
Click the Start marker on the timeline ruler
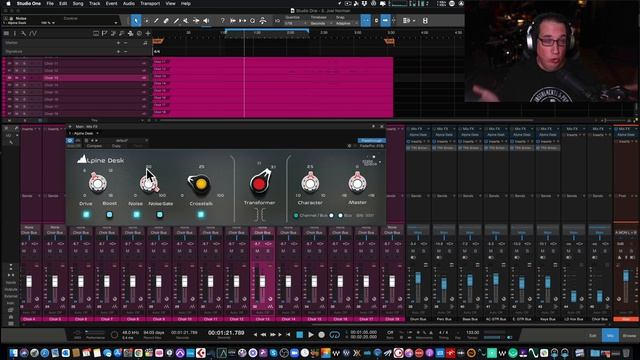[158, 41]
